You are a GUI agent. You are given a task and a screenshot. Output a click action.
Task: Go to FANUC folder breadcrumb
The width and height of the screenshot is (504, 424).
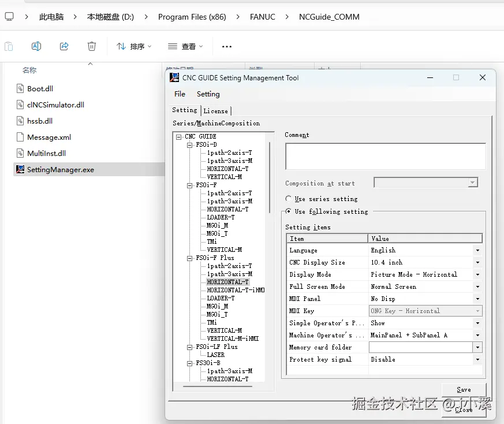tap(263, 17)
